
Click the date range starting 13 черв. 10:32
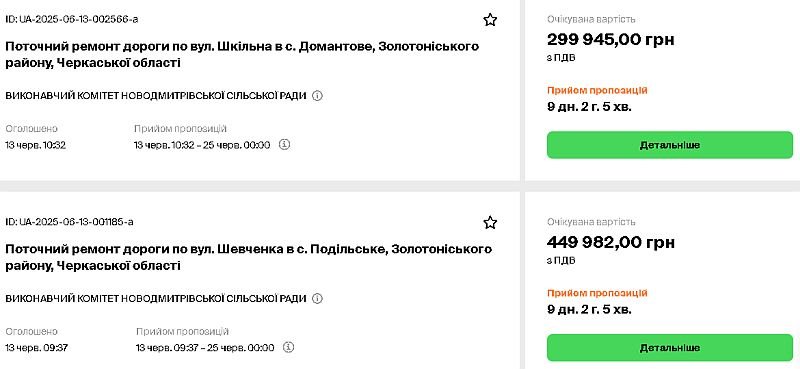(202, 145)
